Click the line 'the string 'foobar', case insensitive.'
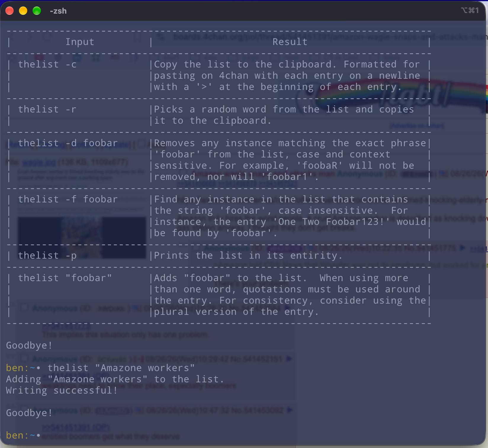The height and width of the screenshot is (448, 488). [281, 211]
